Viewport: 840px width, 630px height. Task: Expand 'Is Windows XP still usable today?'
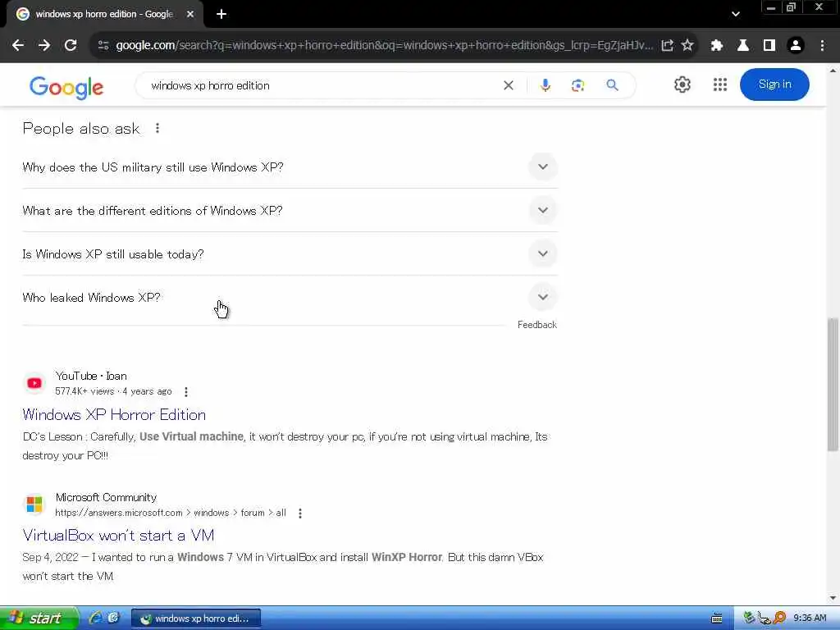point(290,254)
